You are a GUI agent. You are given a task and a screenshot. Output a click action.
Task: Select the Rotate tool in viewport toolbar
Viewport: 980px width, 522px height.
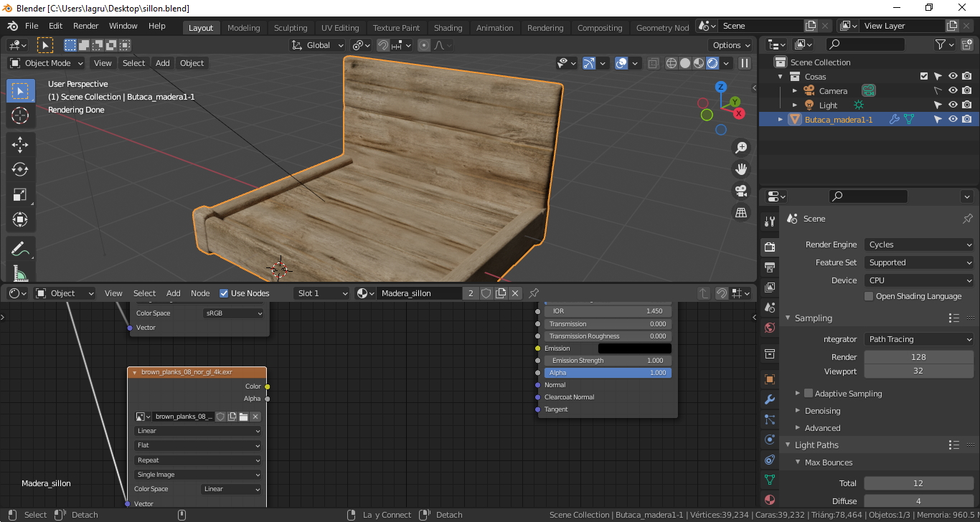point(20,169)
